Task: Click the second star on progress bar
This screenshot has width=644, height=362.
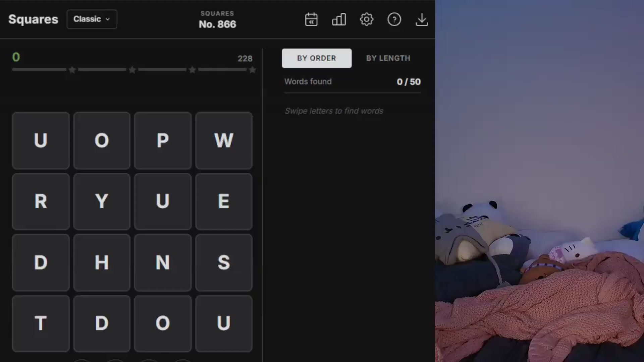Action: click(132, 70)
